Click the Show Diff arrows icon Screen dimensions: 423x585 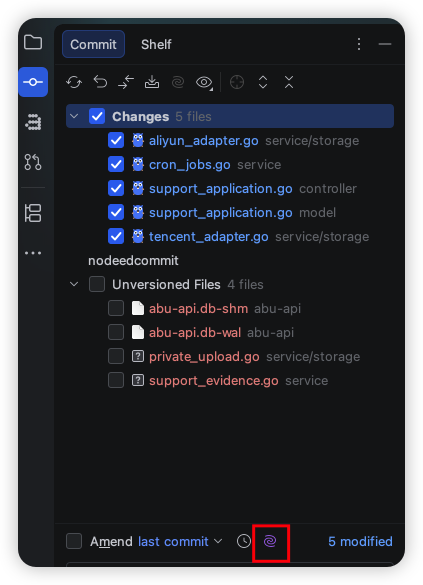point(126,82)
